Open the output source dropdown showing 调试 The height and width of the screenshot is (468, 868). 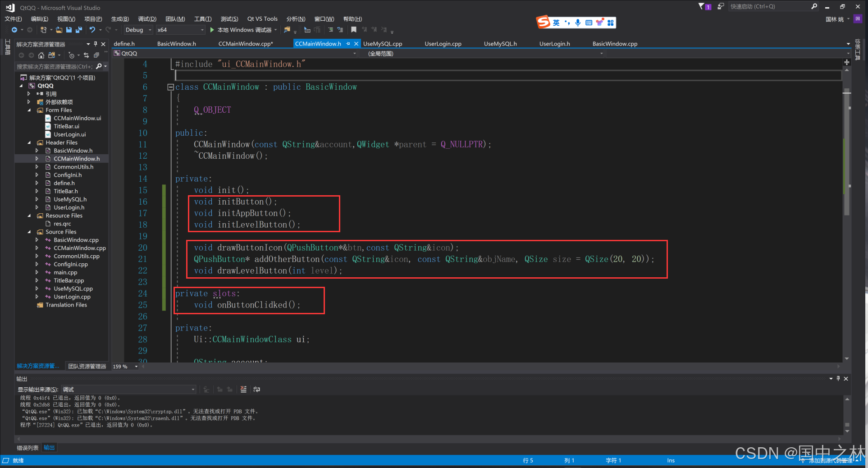[128, 389]
